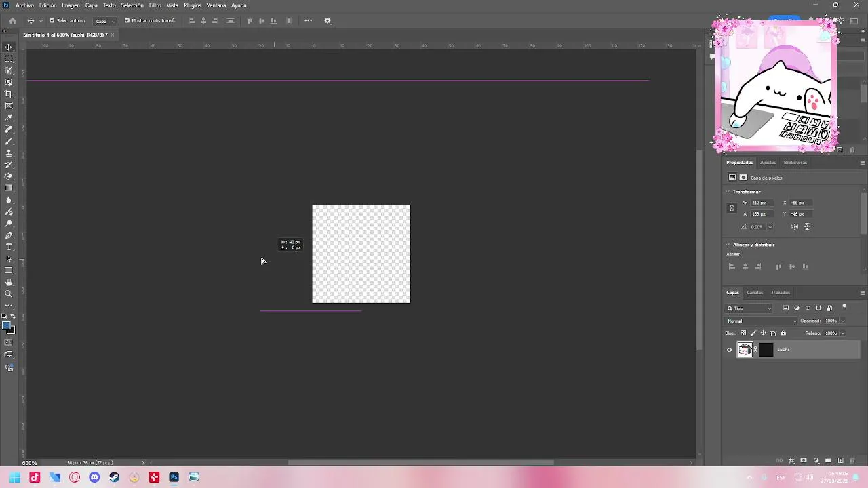This screenshot has width=868, height=488.
Task: Select the Clone Stamp tool
Action: pyautogui.click(x=9, y=153)
